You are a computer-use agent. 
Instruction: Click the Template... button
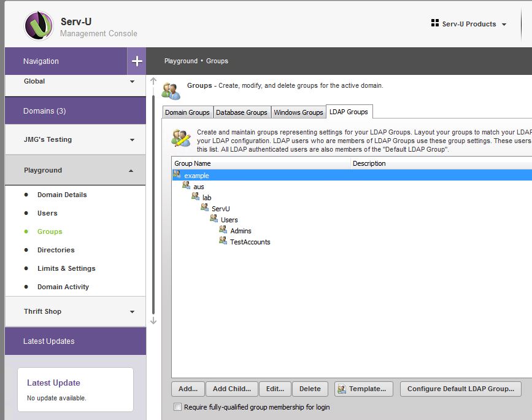pyautogui.click(x=363, y=389)
